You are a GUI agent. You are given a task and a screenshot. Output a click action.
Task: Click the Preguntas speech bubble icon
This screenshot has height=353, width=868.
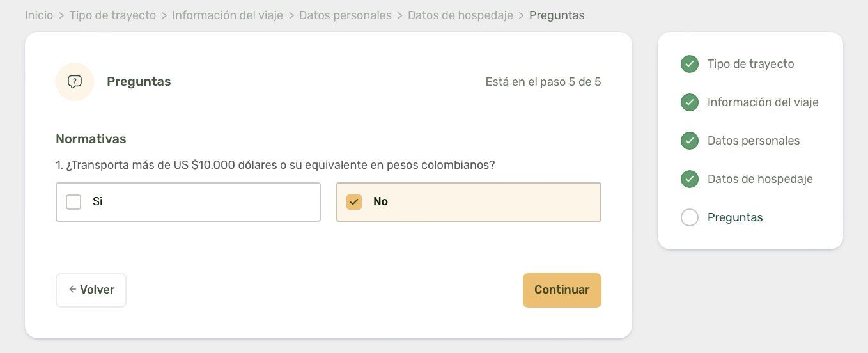[x=75, y=82]
